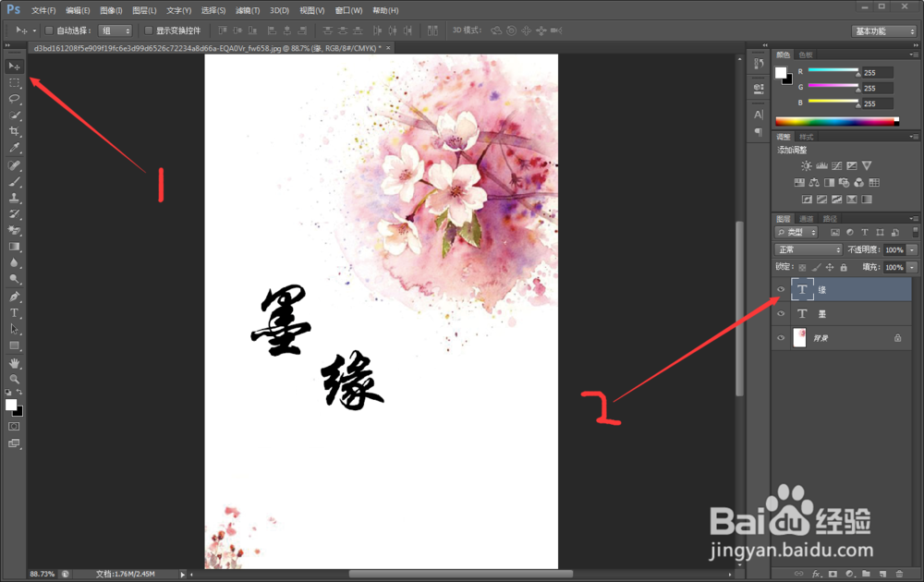Viewport: 924px width, 582px height.
Task: Select the Rectangle shape tool
Action: 14,346
